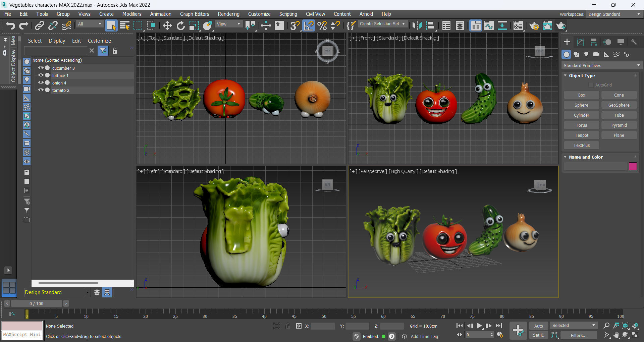Open the Graph Editors menu
This screenshot has height=342, width=644.
(x=195, y=14)
